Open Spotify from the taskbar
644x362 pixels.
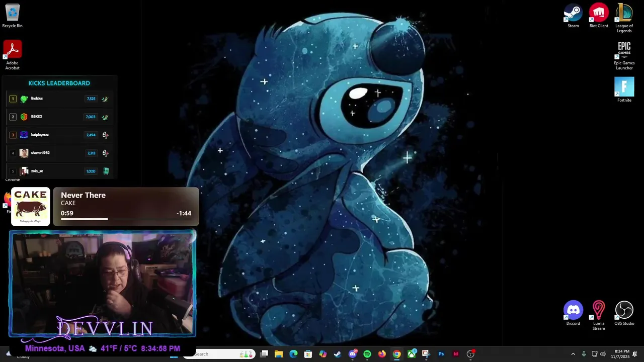tap(367, 354)
